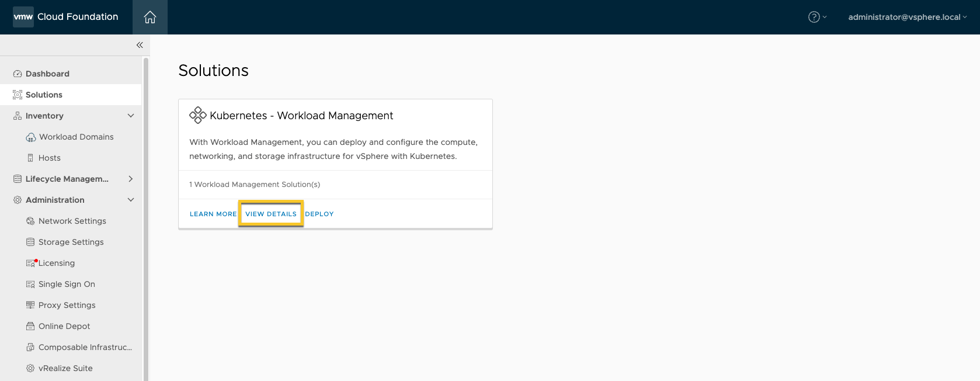Click the Network Settings globe icon
The image size is (980, 381).
30,221
